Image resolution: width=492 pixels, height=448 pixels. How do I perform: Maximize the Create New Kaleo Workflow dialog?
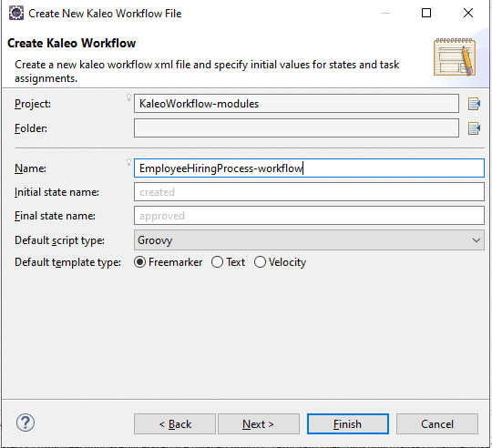click(x=426, y=13)
